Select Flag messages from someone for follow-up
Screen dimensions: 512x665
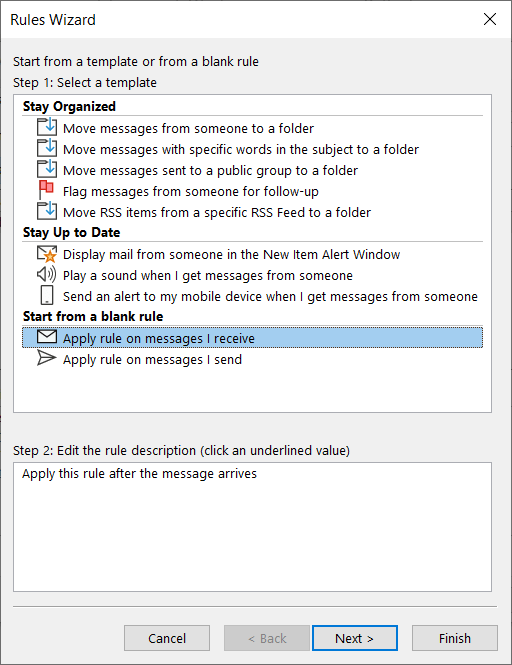[x=190, y=192]
